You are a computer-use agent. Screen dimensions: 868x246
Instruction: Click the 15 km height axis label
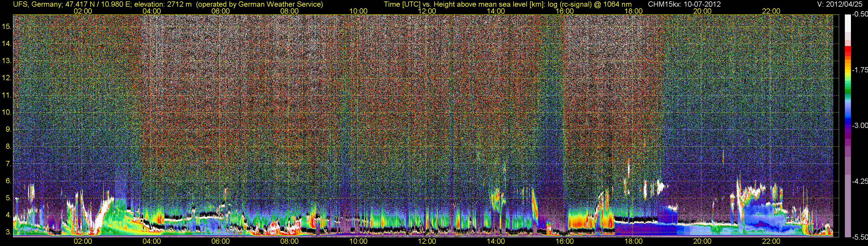tap(7, 27)
